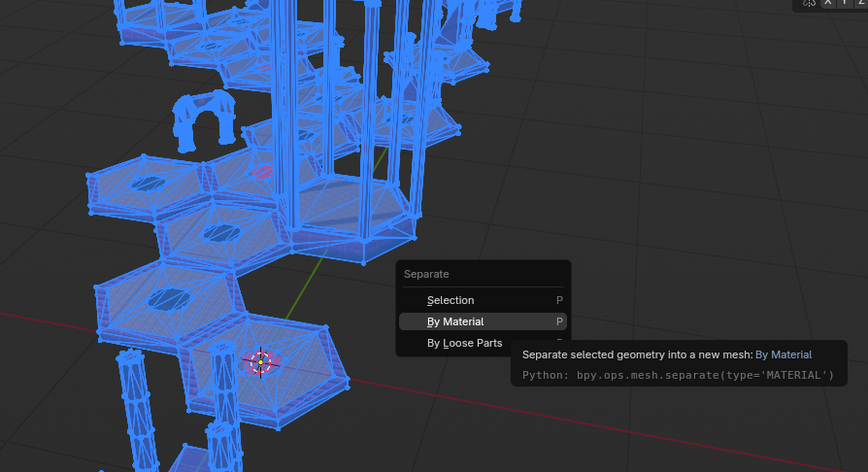Toggle X axis mirror symmetry
This screenshot has width=868, height=472.
828,3
